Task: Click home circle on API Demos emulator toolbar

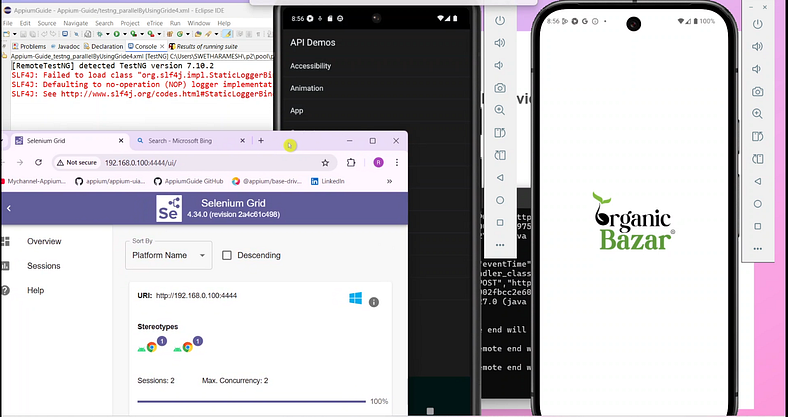Action: (x=500, y=200)
